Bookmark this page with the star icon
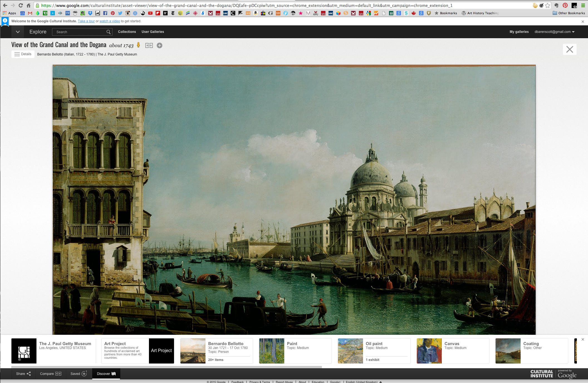The height and width of the screenshot is (383, 588). [548, 5]
